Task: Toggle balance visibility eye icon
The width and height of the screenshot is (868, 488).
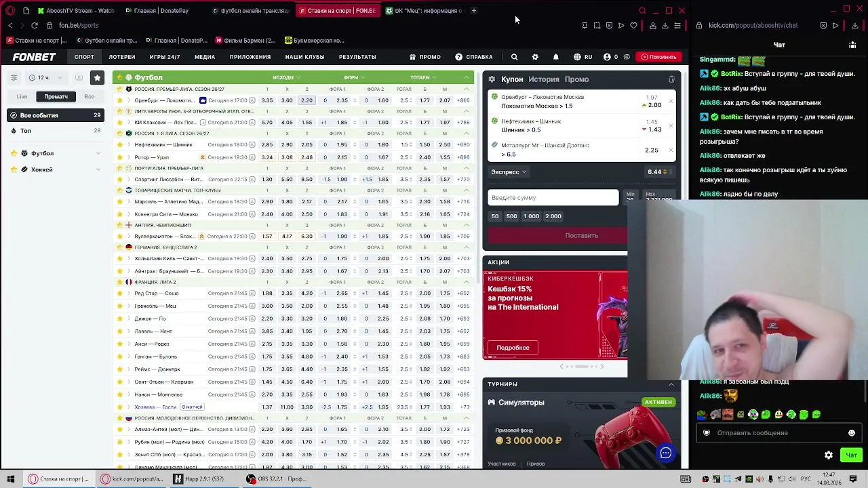Action: coord(627,57)
